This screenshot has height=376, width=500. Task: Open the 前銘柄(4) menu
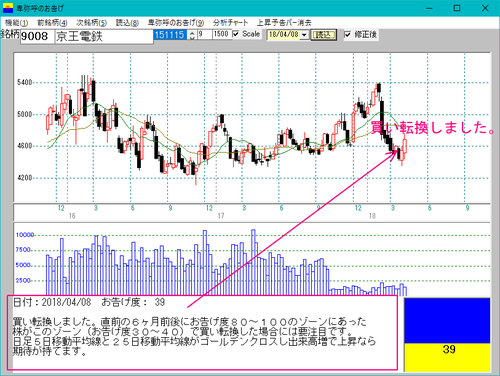coord(52,23)
